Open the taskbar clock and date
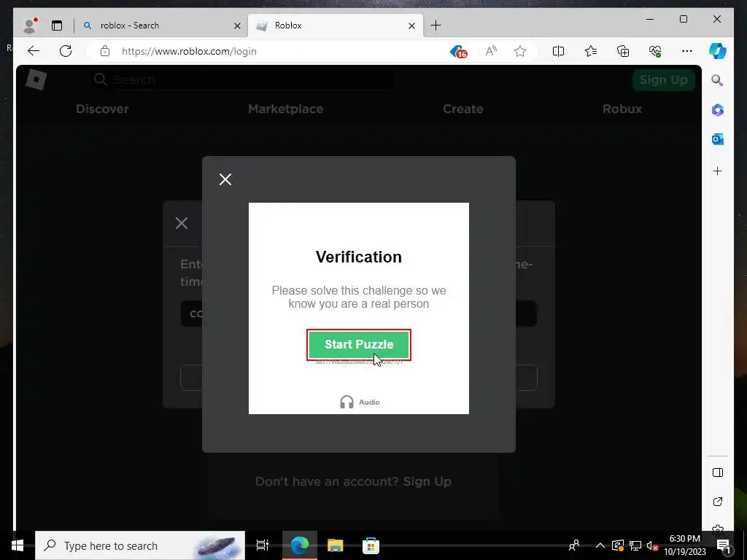The image size is (747, 560). pos(685,545)
